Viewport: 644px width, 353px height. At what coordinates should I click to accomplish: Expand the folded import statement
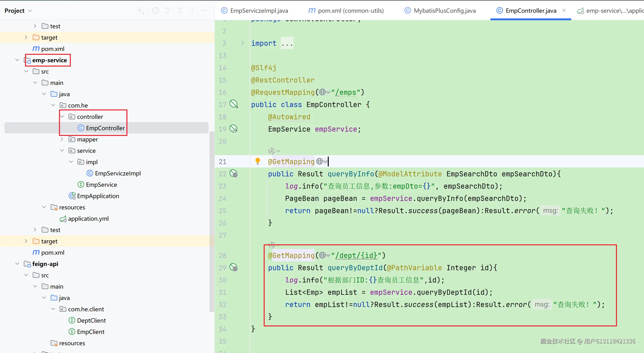(x=242, y=43)
